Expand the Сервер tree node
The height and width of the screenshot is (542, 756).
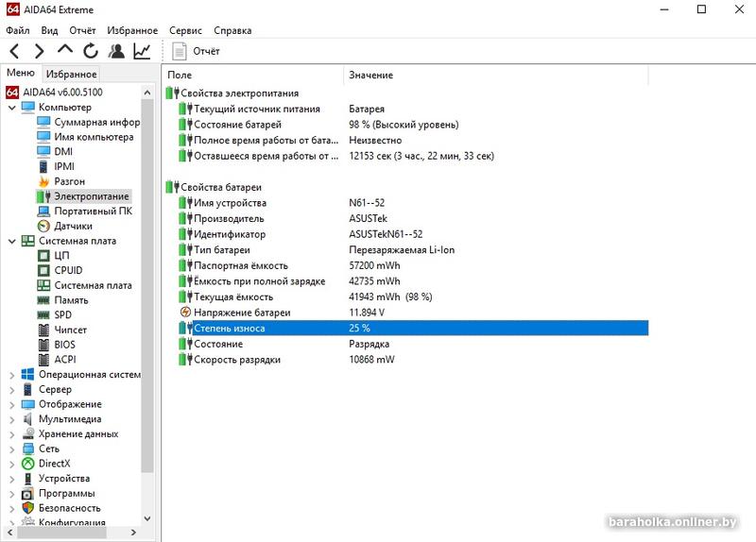tap(12, 390)
